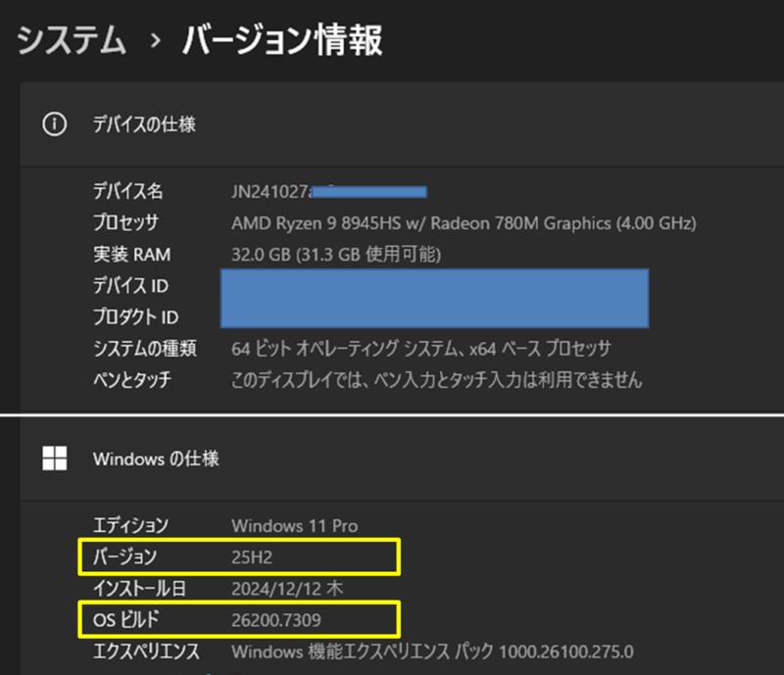
Task: Click the redacted デバイス ID field
Action: pyautogui.click(x=434, y=284)
